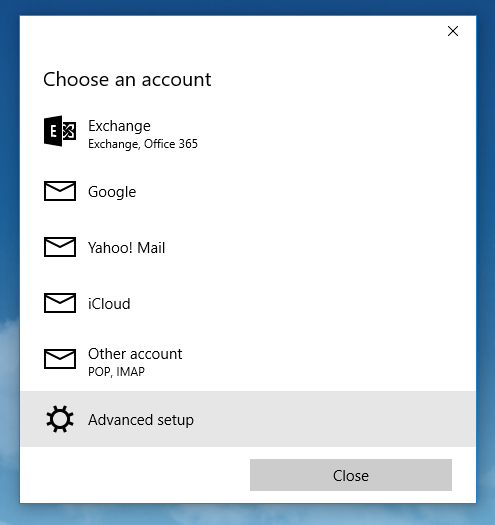The height and width of the screenshot is (525, 495).
Task: Click the envelope icon beside Yahoo! Mail
Action: click(60, 247)
